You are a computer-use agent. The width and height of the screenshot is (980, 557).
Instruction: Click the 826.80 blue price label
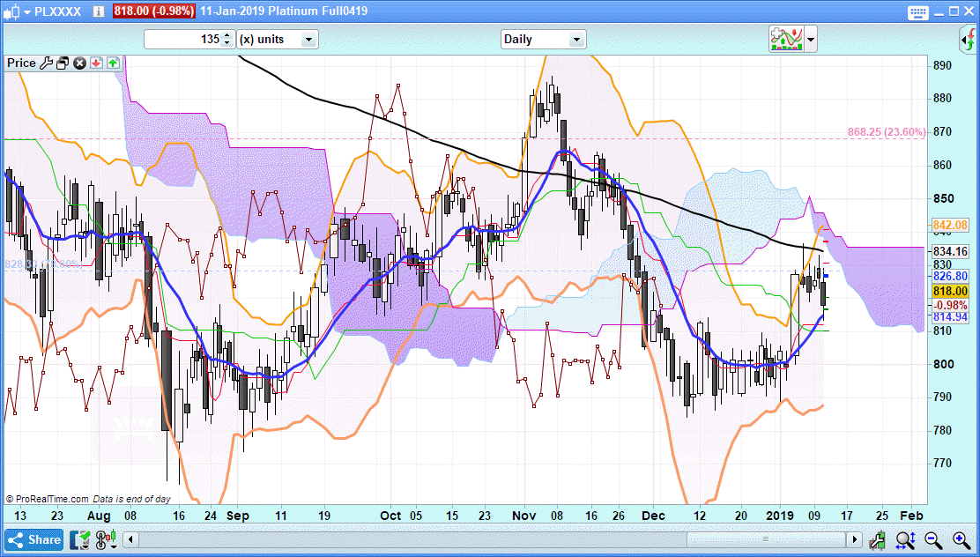pyautogui.click(x=949, y=277)
